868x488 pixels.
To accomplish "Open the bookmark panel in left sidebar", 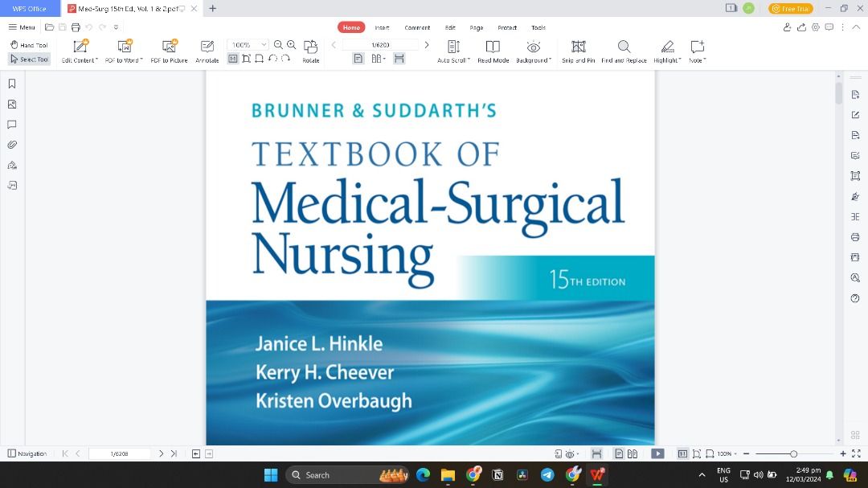I will coord(12,84).
